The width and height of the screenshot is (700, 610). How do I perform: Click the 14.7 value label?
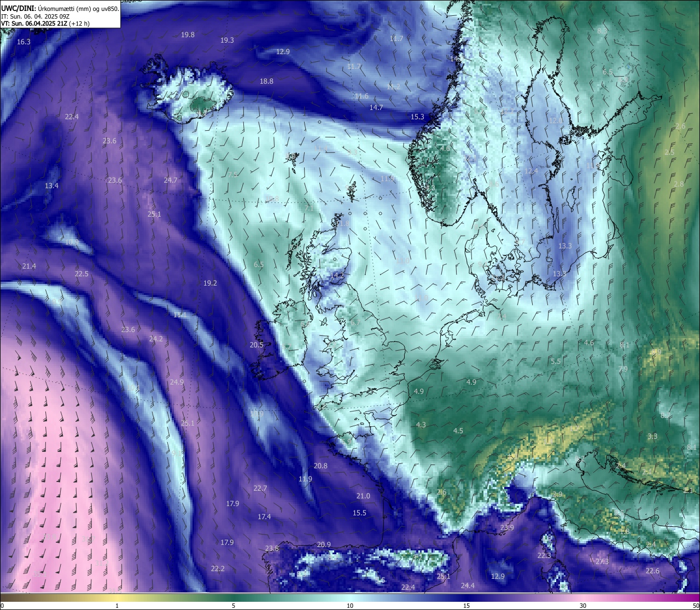(x=376, y=108)
